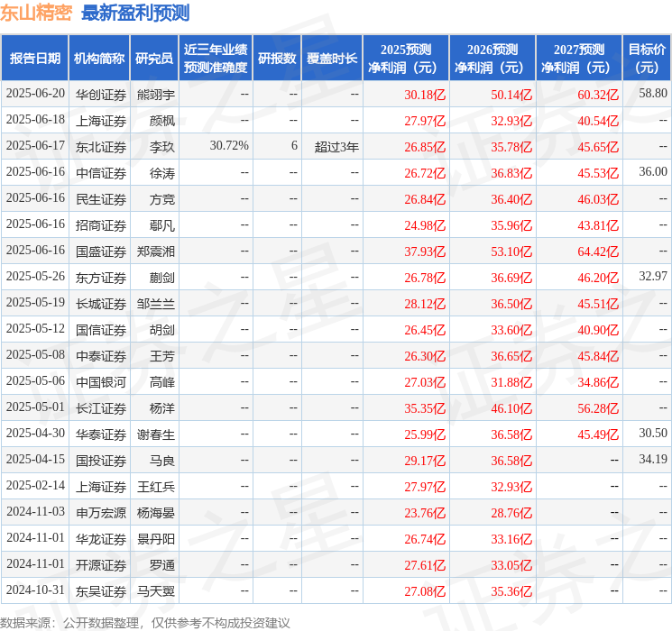Screen dimensions: 672x631
Task: Click the 33.60亿 forecast value
Action: point(511,330)
